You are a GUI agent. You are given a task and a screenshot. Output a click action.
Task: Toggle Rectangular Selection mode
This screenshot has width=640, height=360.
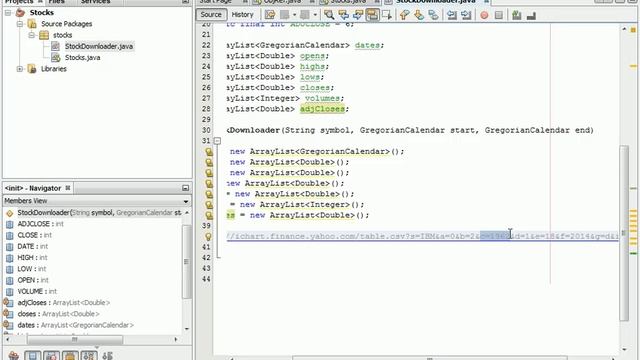pyautogui.click(x=387, y=15)
